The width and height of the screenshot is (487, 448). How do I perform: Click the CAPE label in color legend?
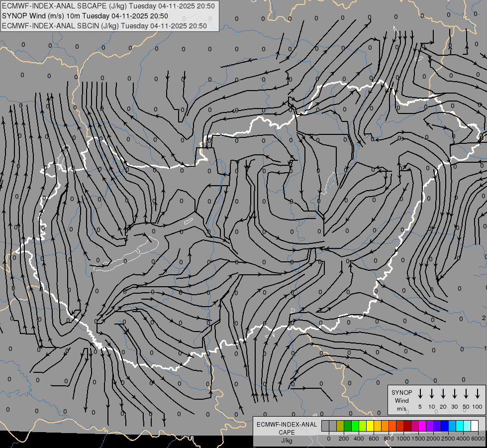(x=287, y=432)
